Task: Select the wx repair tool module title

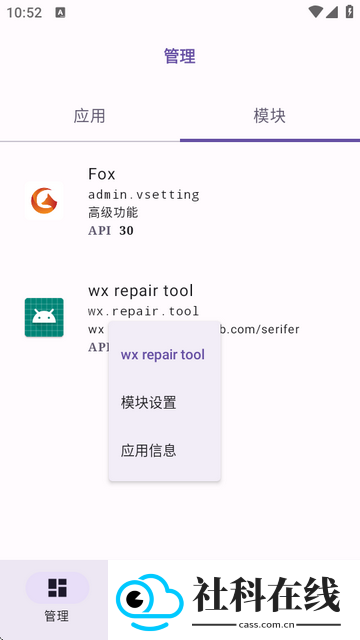Action: click(141, 291)
